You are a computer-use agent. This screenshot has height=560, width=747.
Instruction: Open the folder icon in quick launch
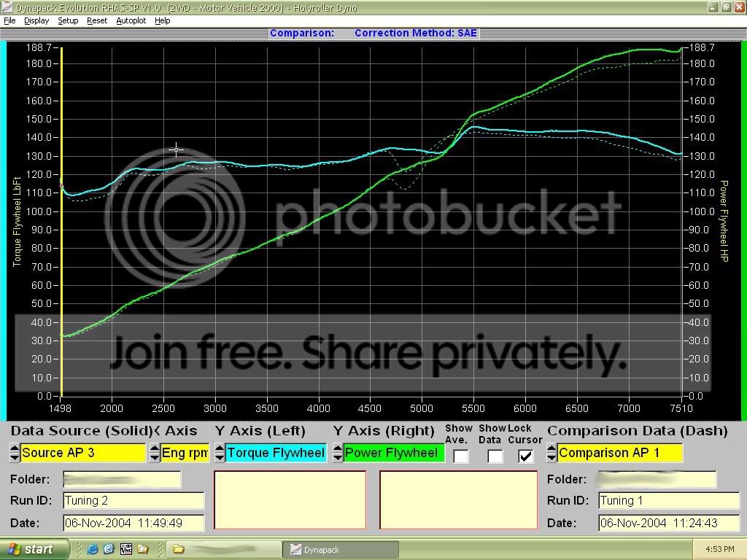click(x=142, y=549)
